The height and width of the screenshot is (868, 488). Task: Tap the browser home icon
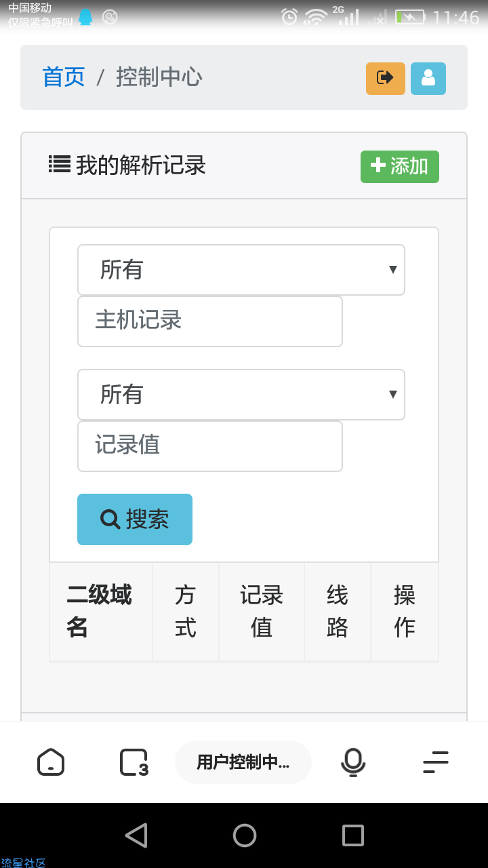coord(51,762)
